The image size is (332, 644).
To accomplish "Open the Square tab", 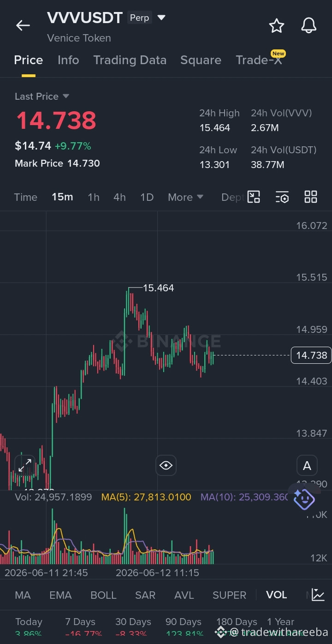I will pos(201,60).
